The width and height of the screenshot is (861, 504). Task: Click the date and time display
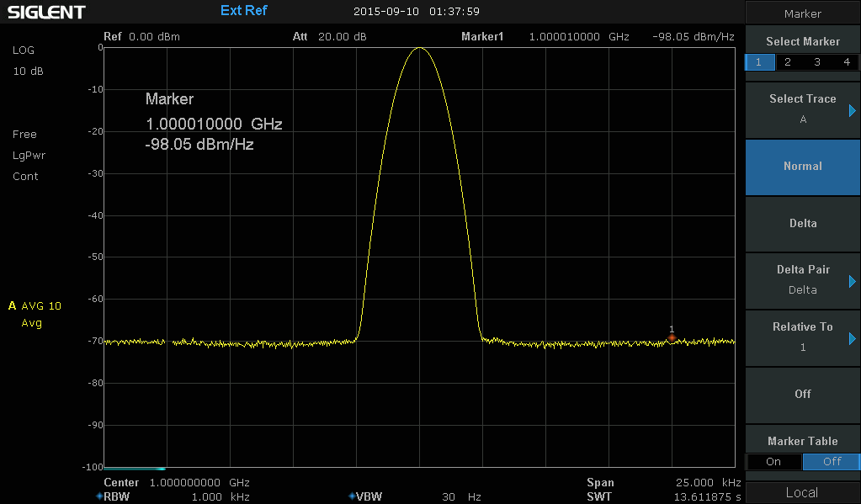(x=417, y=12)
